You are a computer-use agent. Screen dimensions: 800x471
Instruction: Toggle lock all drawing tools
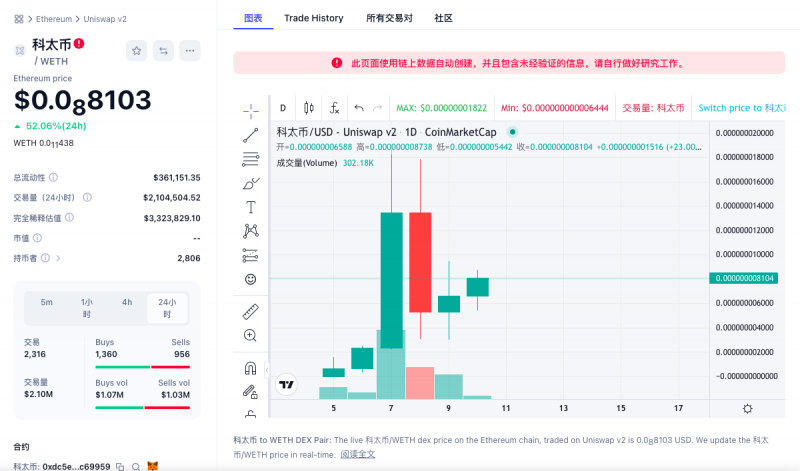(x=251, y=392)
